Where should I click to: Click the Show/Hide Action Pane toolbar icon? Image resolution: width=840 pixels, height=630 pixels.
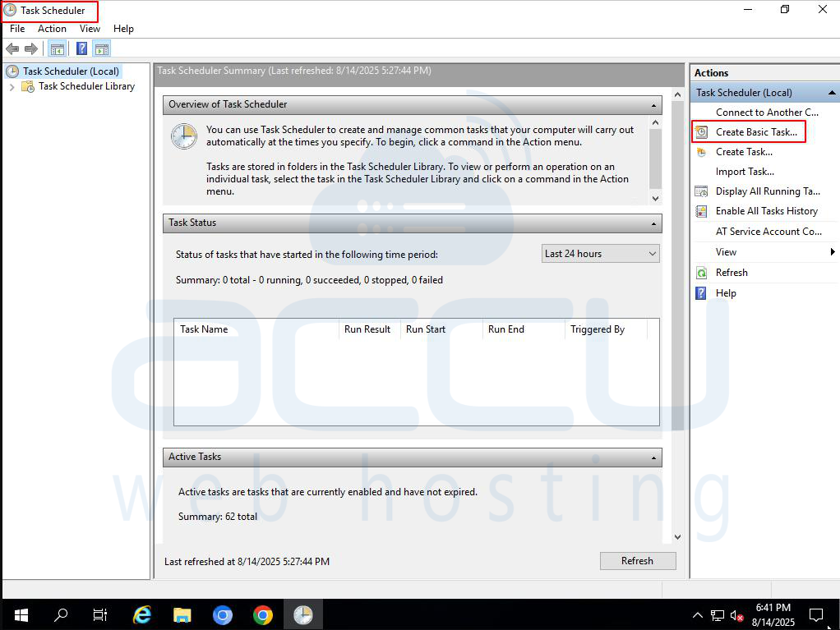[x=101, y=48]
